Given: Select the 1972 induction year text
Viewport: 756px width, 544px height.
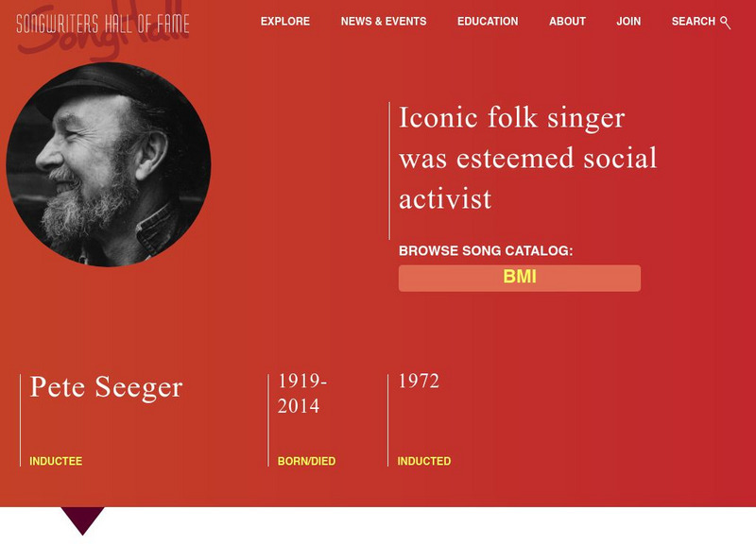Looking at the screenshot, I should 417,382.
